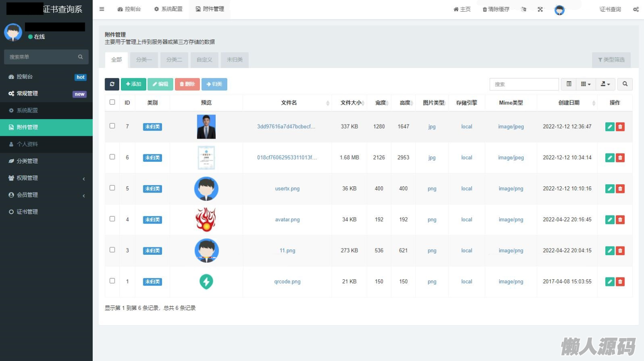
Task: Click the fullscreen icon in top bar
Action: point(540,9)
